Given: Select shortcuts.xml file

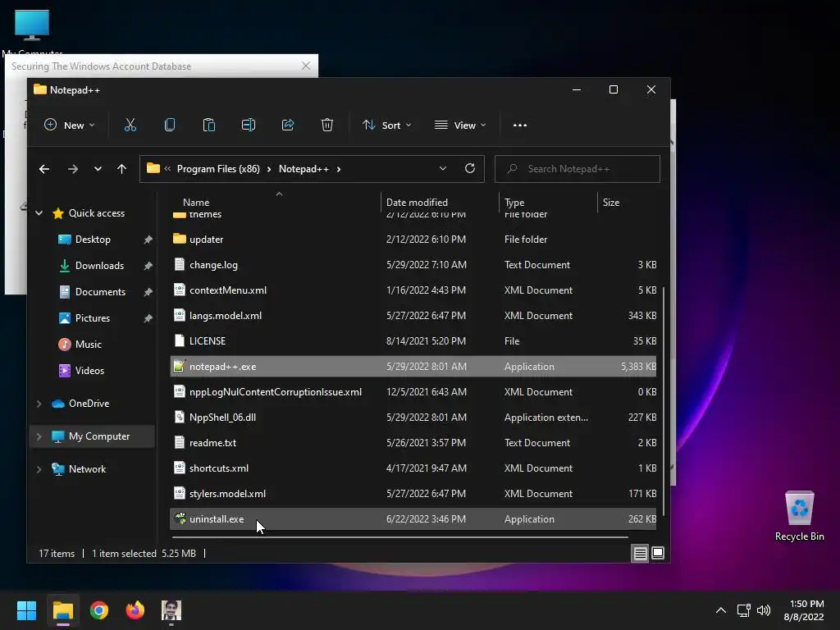Looking at the screenshot, I should 413,468.
